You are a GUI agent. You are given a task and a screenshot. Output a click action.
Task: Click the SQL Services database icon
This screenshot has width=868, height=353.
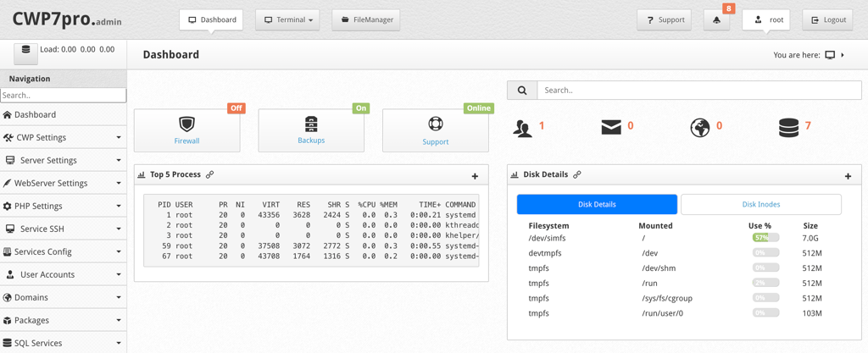click(x=7, y=343)
